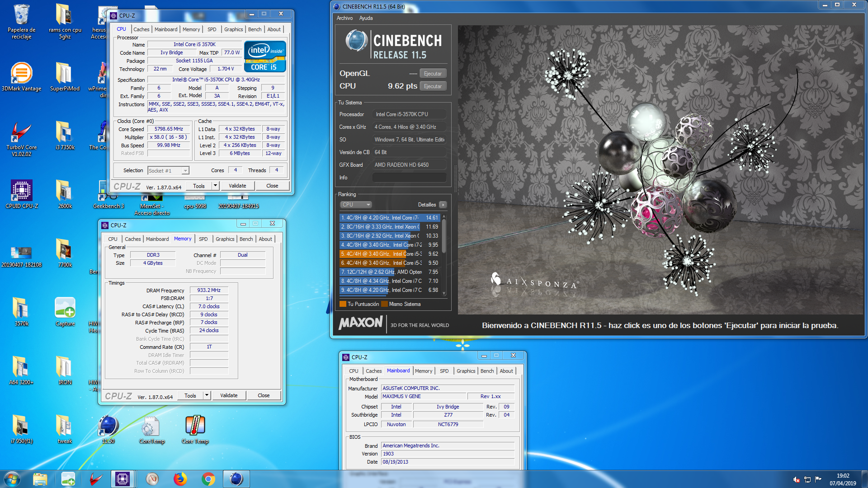Open Windows Explorer from the taskbar
Image resolution: width=868 pixels, height=488 pixels.
click(x=40, y=479)
